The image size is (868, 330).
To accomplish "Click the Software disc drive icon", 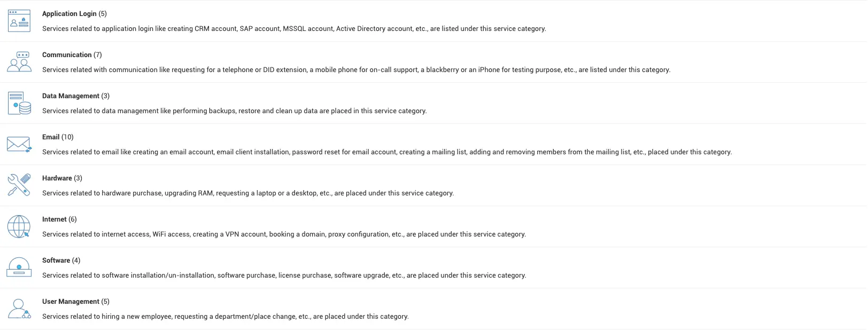I will (x=19, y=268).
